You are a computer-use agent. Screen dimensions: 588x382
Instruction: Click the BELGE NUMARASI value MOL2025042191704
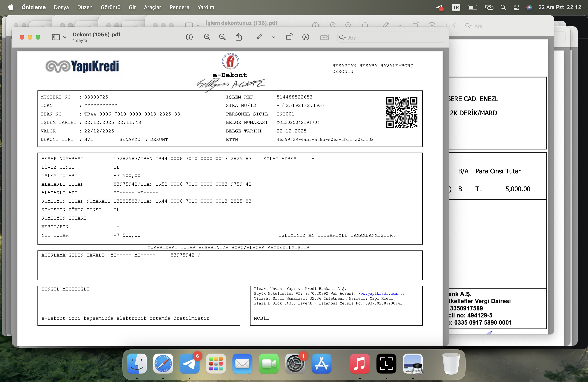click(x=298, y=122)
